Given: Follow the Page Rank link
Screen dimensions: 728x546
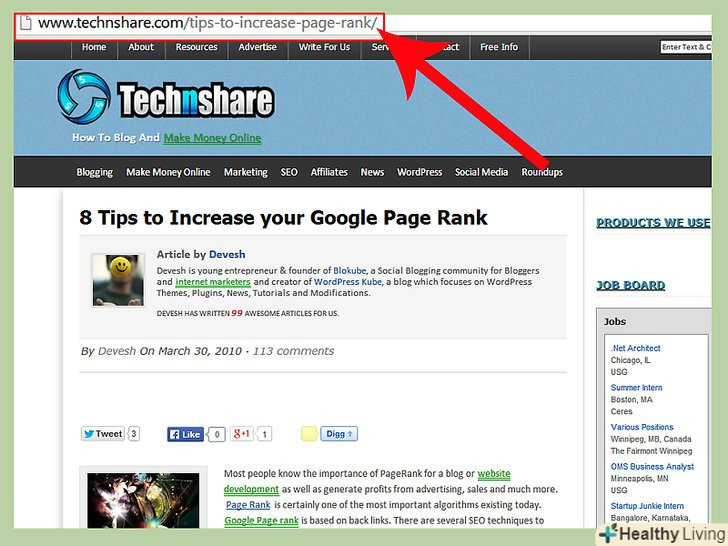Looking at the screenshot, I should point(248,505).
